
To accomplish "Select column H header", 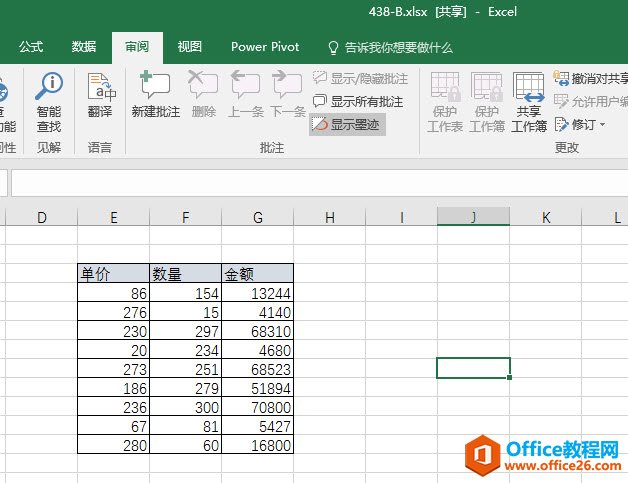I will tap(329, 217).
